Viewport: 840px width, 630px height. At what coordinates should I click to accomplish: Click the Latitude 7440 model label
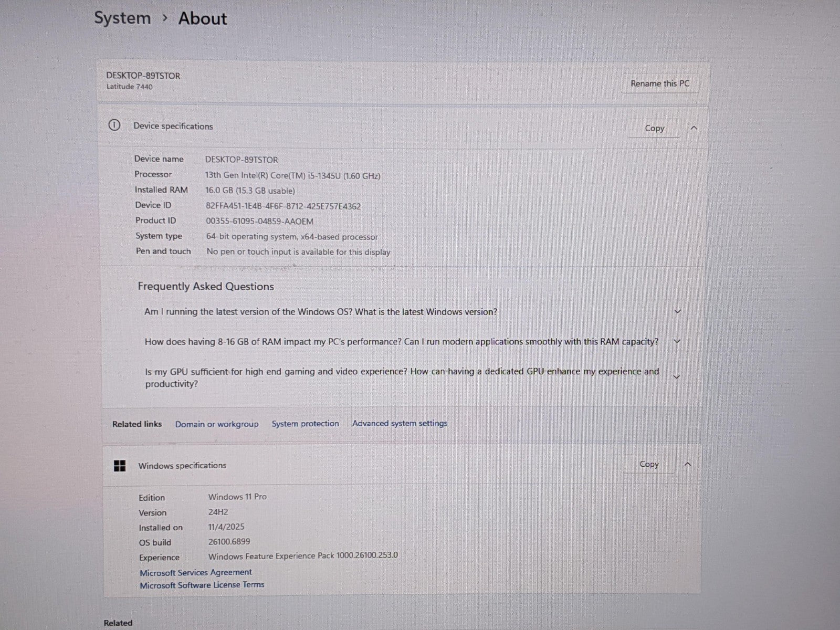(x=129, y=87)
